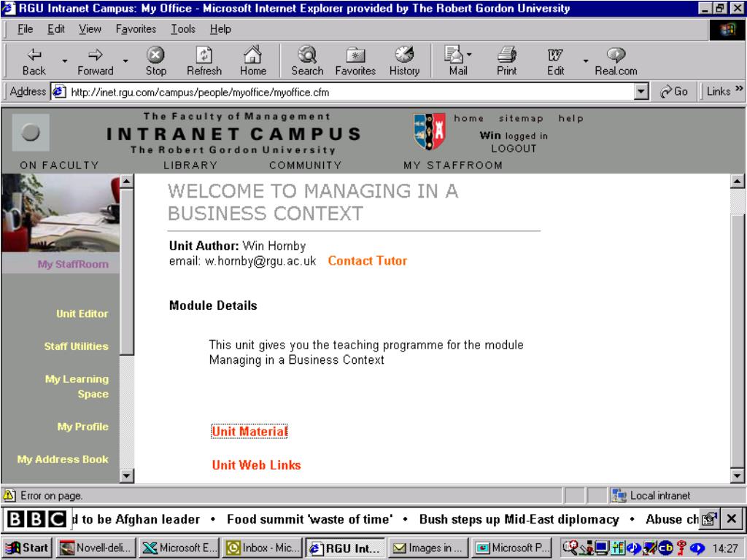Go to the Home page icon
The width and height of the screenshot is (747, 560).
(x=253, y=61)
